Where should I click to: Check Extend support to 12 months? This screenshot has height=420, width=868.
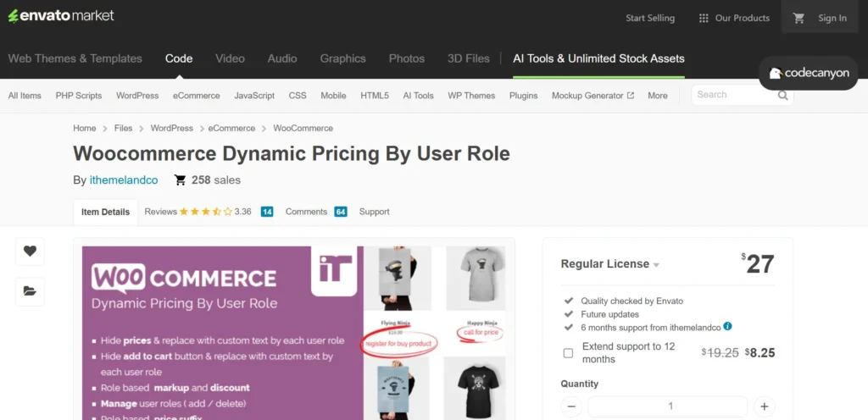[568, 353]
